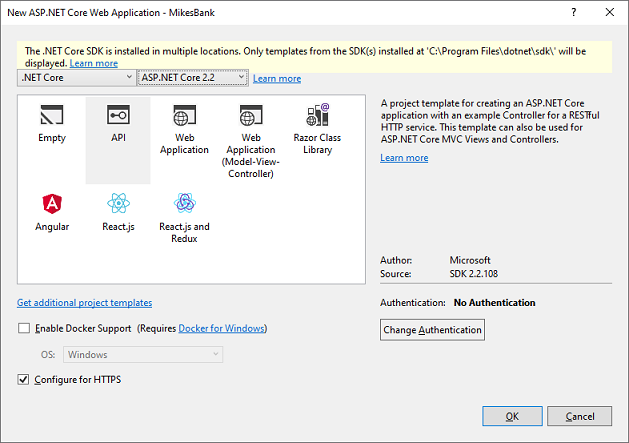Enable Docker Support checkbox
629x443 pixels.
pyautogui.click(x=24, y=328)
